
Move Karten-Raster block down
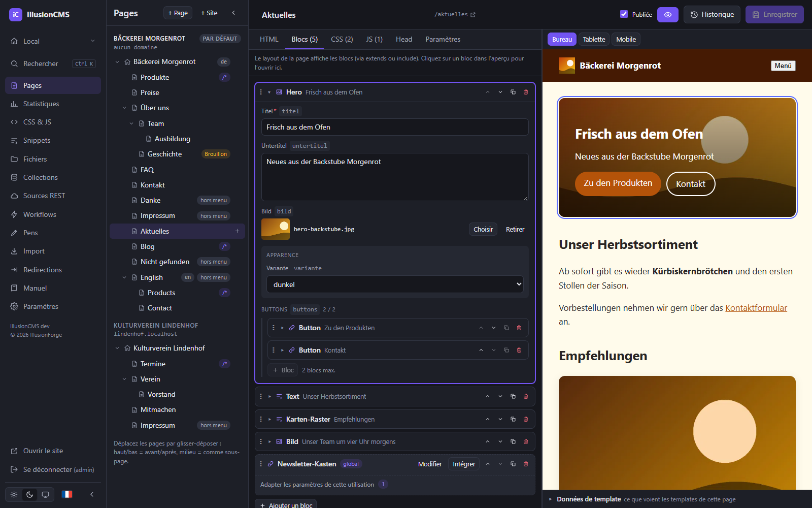(500, 419)
